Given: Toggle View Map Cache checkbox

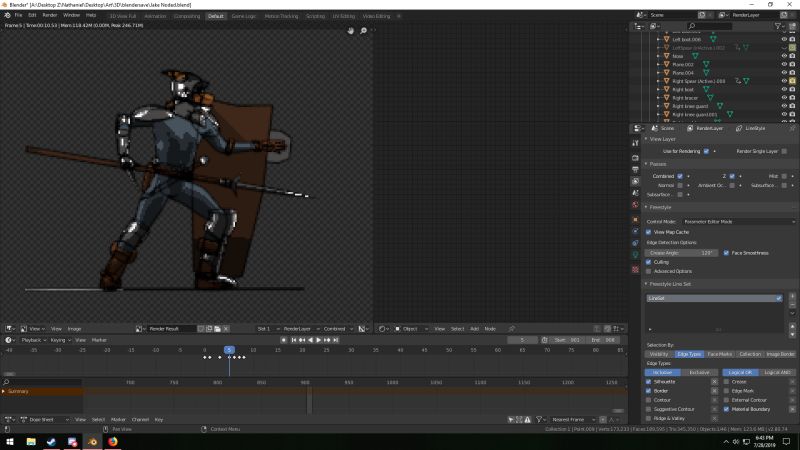Looking at the screenshot, I should tap(649, 232).
